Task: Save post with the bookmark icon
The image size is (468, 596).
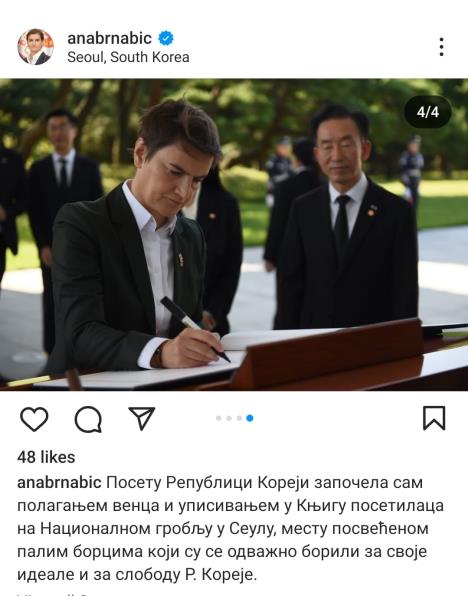Action: pyautogui.click(x=434, y=418)
